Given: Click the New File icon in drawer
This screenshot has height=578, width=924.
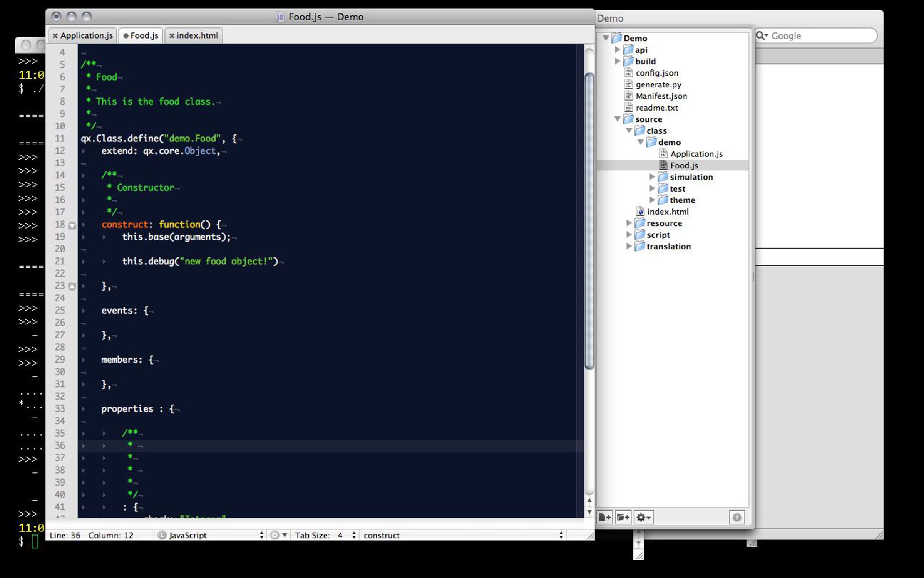Looking at the screenshot, I should 605,517.
